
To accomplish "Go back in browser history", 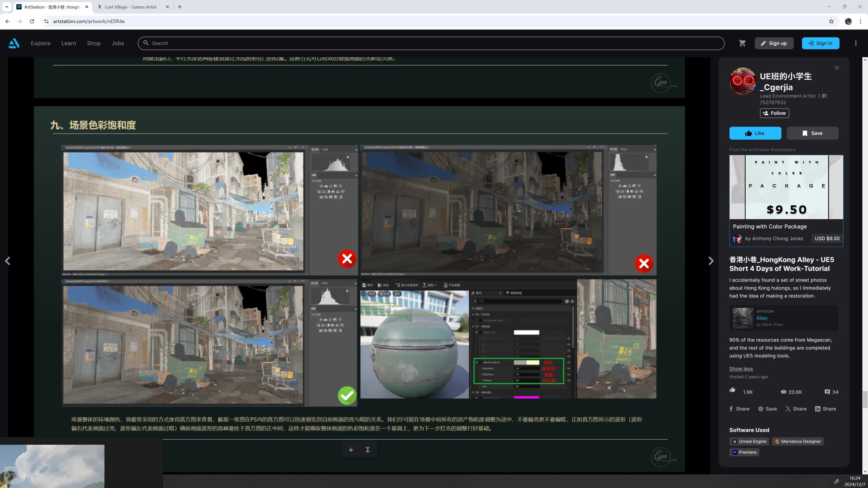I will coord(7,21).
